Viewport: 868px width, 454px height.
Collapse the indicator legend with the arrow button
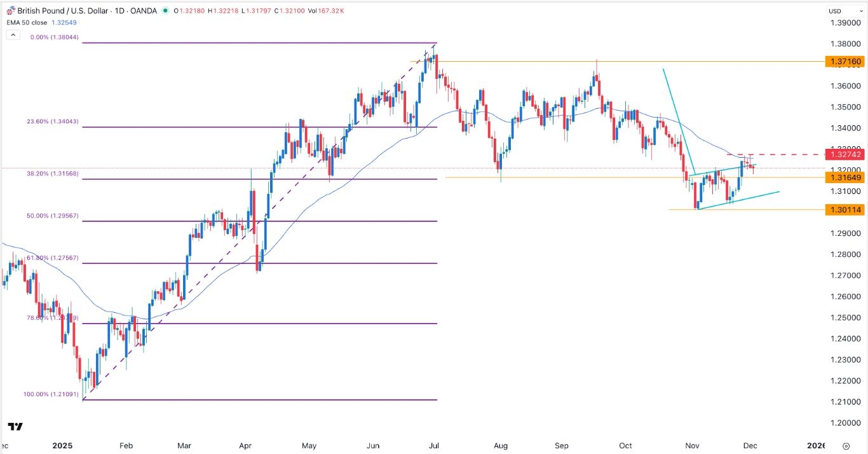click(x=13, y=34)
